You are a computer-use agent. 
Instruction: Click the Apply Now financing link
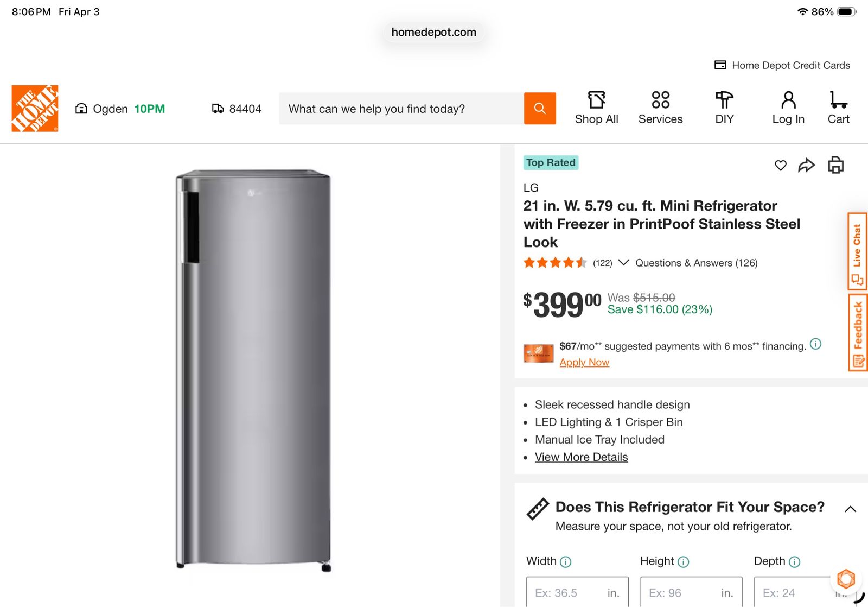pyautogui.click(x=584, y=363)
